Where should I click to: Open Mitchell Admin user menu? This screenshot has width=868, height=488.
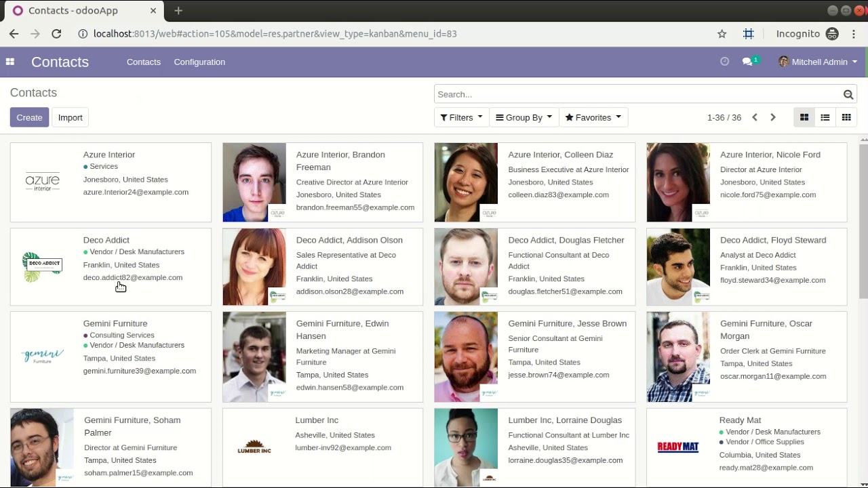(x=818, y=62)
